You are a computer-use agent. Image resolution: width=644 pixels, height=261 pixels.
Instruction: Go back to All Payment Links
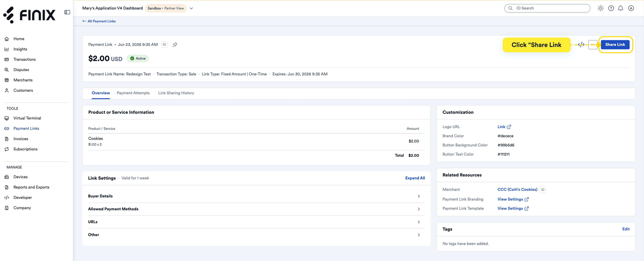[x=99, y=21]
